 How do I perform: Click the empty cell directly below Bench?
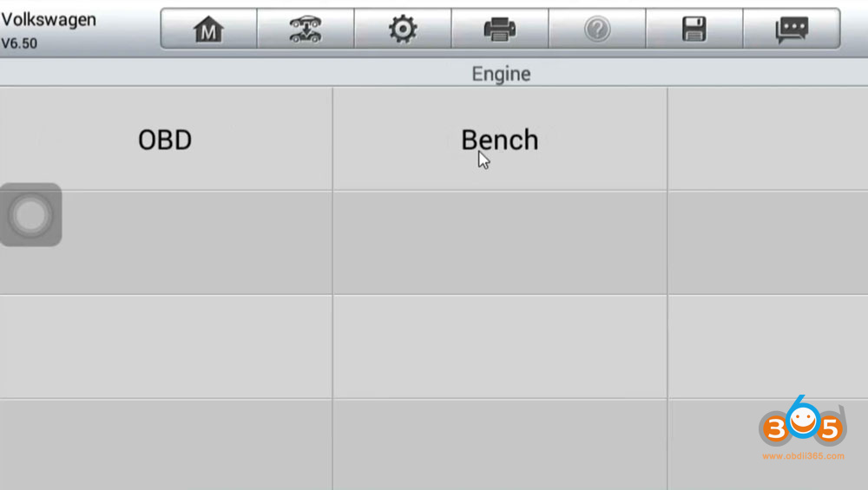pos(499,243)
